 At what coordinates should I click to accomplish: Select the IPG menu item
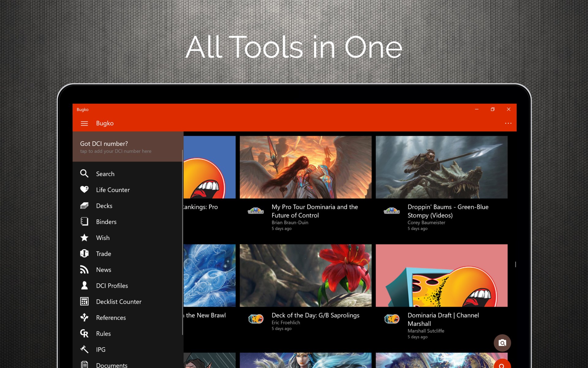100,349
